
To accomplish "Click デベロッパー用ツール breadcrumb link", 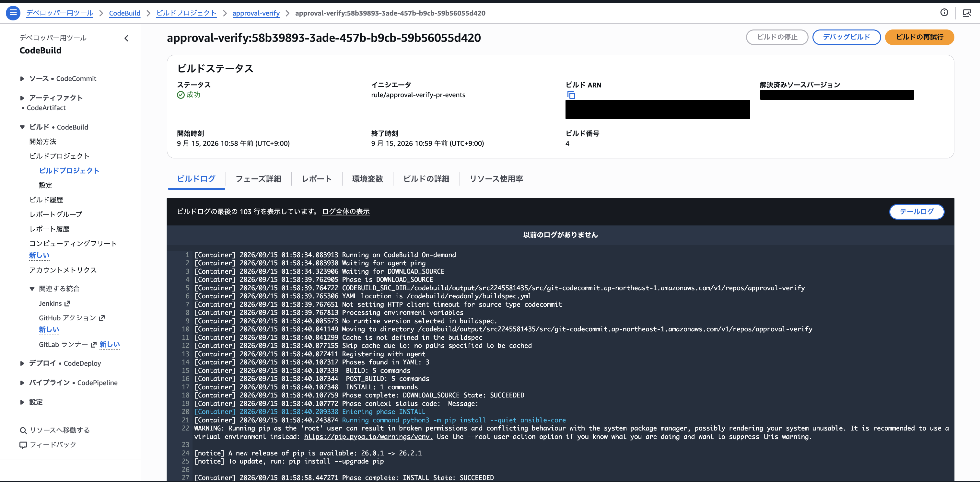I will coord(60,13).
